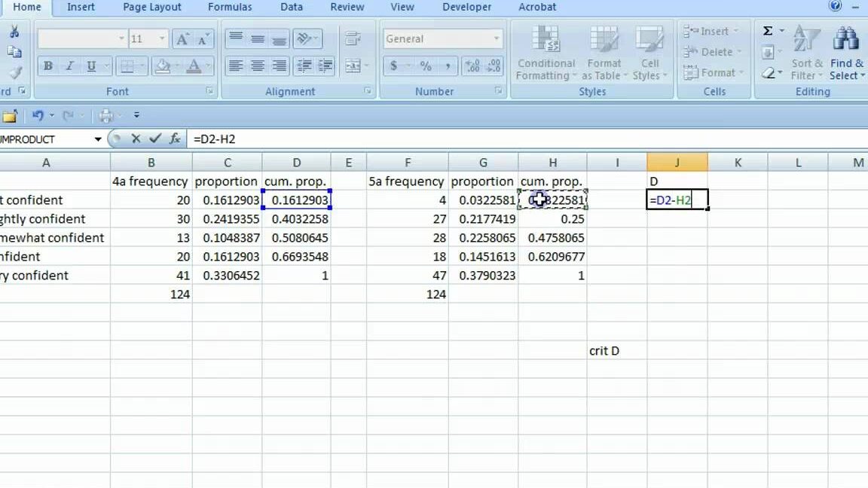Open the General number format dropdown
868x488 pixels.
click(x=496, y=39)
